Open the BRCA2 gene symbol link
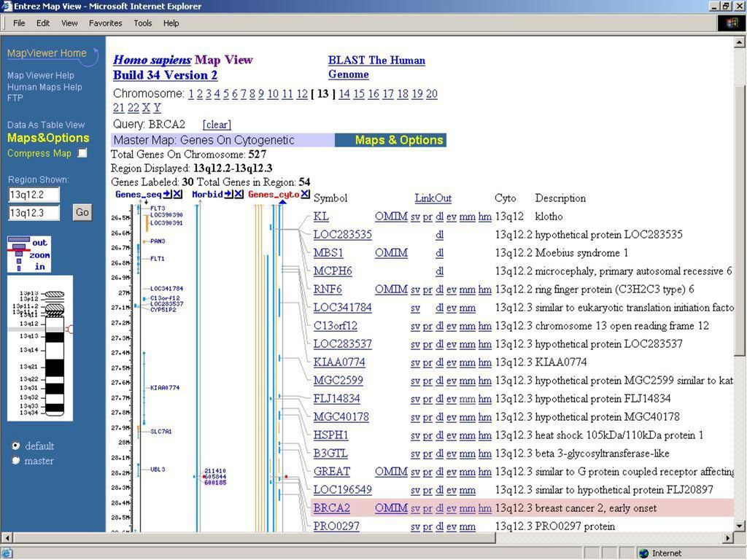 tap(332, 508)
